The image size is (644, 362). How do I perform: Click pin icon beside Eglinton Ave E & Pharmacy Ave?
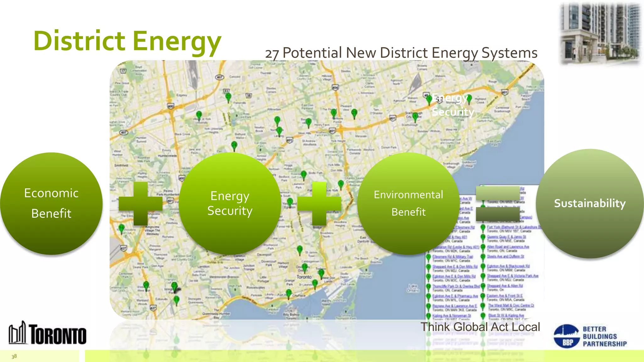click(428, 297)
